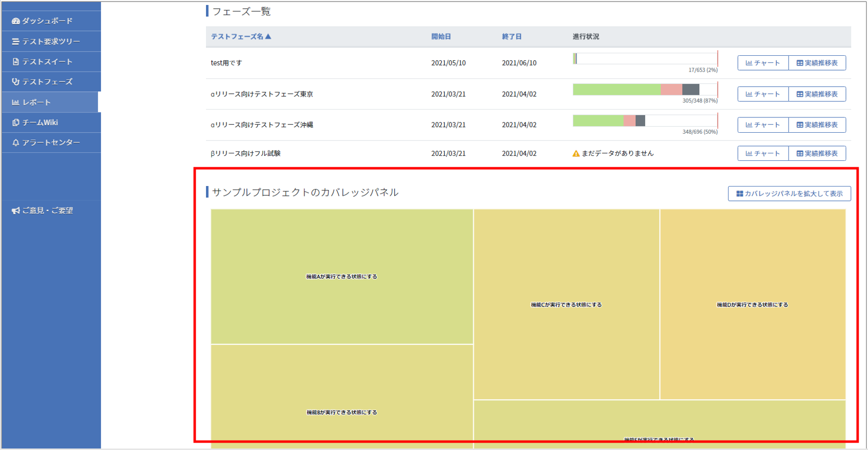Click the 進行状況 column header
Image resolution: width=868 pixels, height=450 pixels.
click(x=586, y=37)
